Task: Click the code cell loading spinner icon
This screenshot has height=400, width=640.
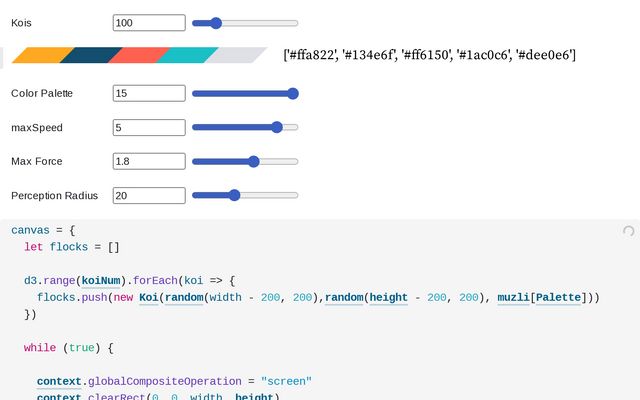Action: pyautogui.click(x=628, y=231)
